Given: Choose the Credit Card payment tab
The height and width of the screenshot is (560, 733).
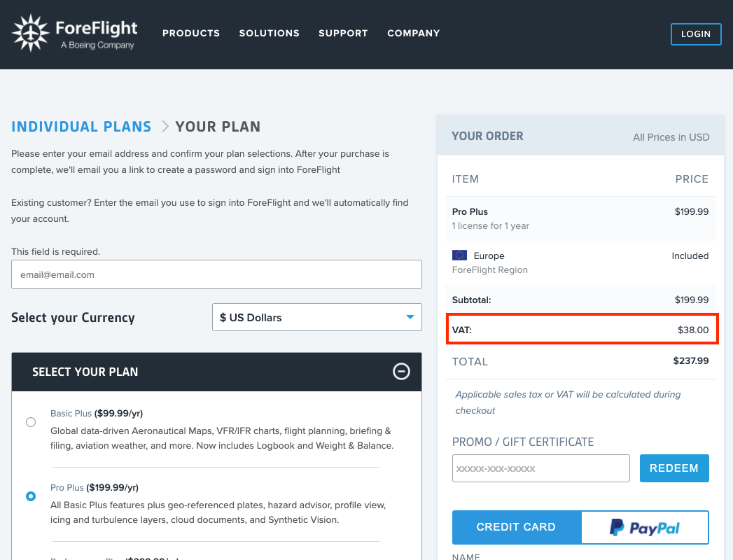Looking at the screenshot, I should click(517, 527).
